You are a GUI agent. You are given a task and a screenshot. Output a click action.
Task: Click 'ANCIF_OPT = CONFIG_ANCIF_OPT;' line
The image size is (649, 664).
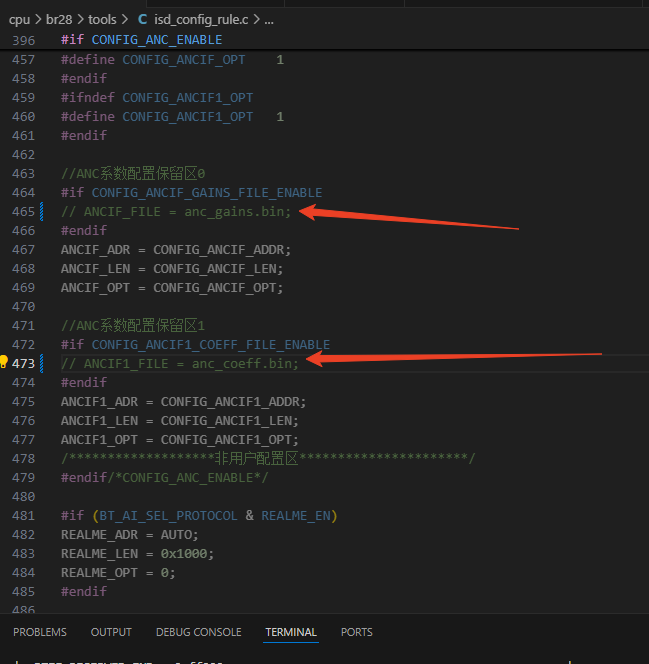[x=172, y=288]
